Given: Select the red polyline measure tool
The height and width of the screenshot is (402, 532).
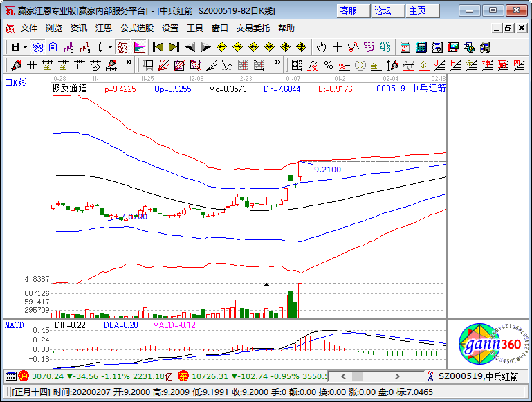Looking at the screenshot, I should click(x=353, y=47).
